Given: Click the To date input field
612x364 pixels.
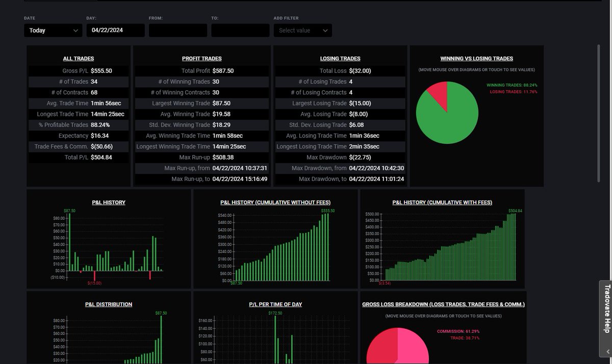Looking at the screenshot, I should click(x=240, y=31).
